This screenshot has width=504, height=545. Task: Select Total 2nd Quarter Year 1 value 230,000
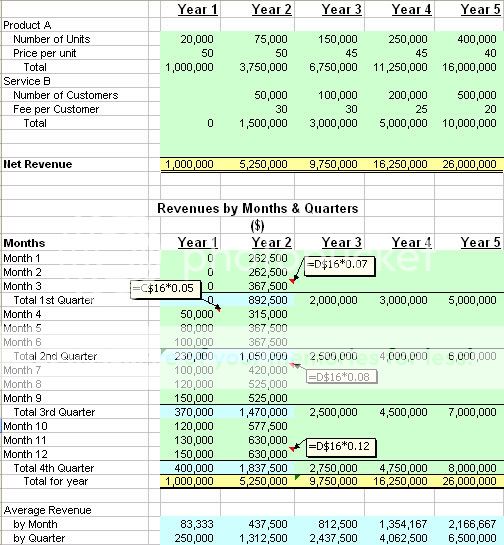(x=194, y=356)
